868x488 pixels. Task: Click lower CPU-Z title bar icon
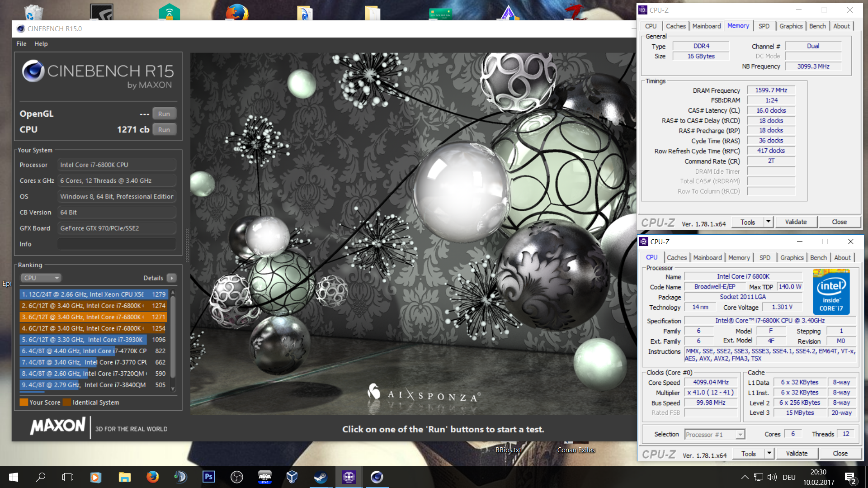(x=644, y=242)
